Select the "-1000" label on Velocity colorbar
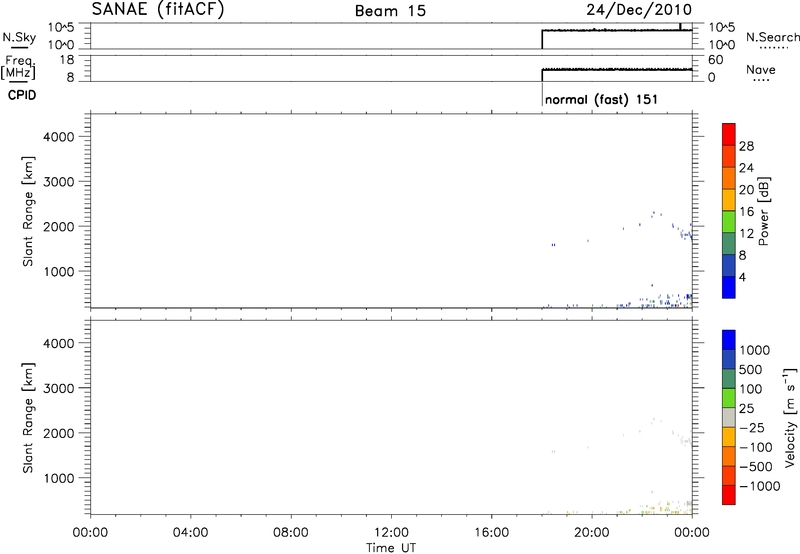 (759, 486)
